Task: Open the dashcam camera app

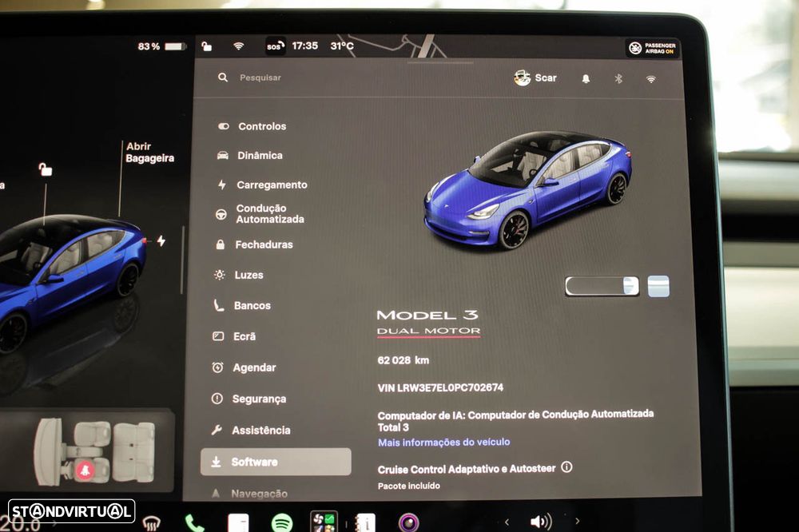Action: coord(408,523)
